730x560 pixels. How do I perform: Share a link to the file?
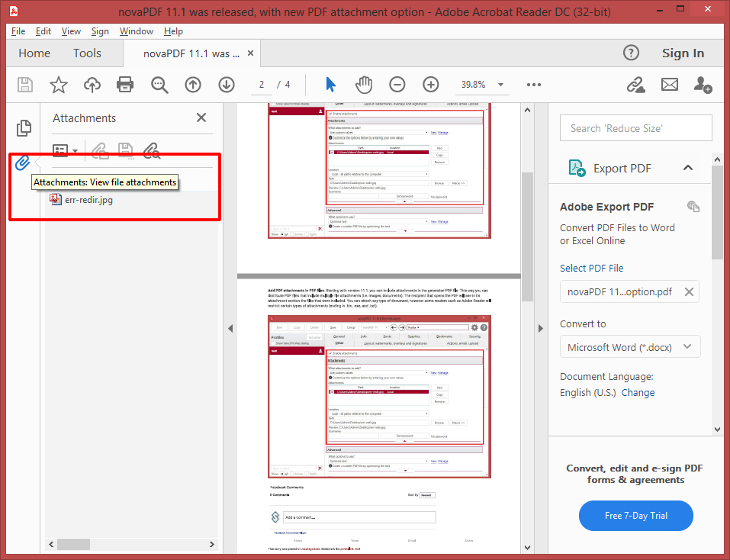tap(635, 85)
